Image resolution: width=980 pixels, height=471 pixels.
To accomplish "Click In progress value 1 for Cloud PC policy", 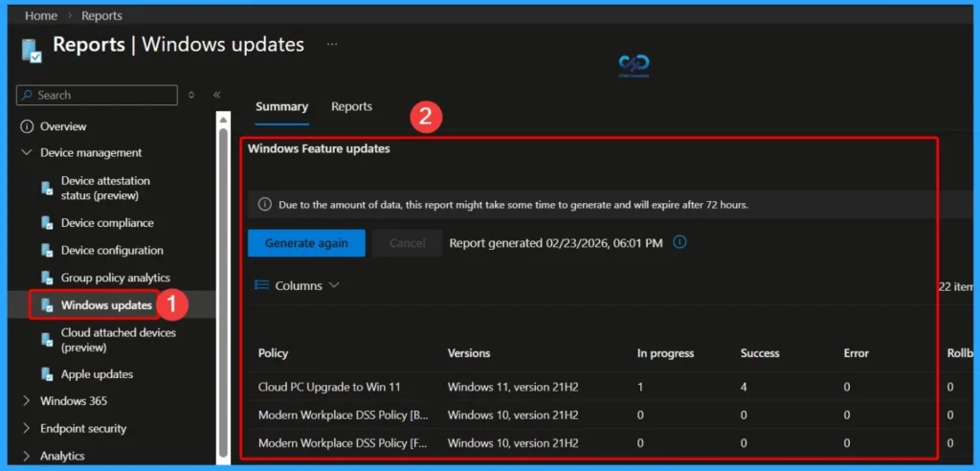I will click(640, 387).
